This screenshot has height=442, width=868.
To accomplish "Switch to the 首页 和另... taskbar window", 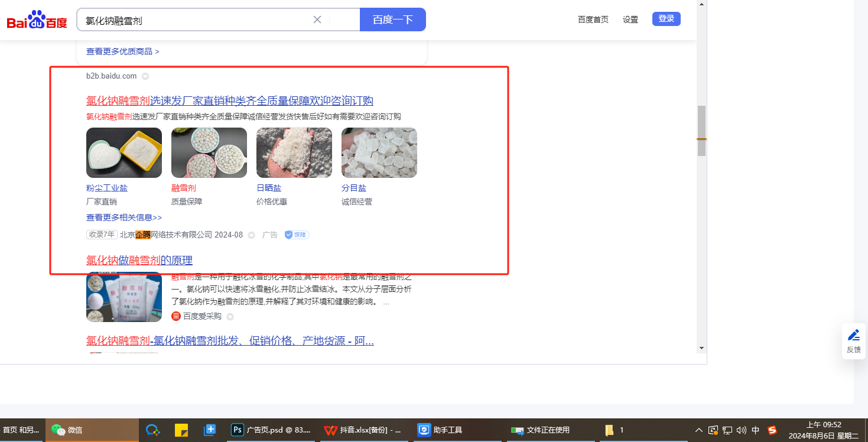I will pyautogui.click(x=21, y=430).
